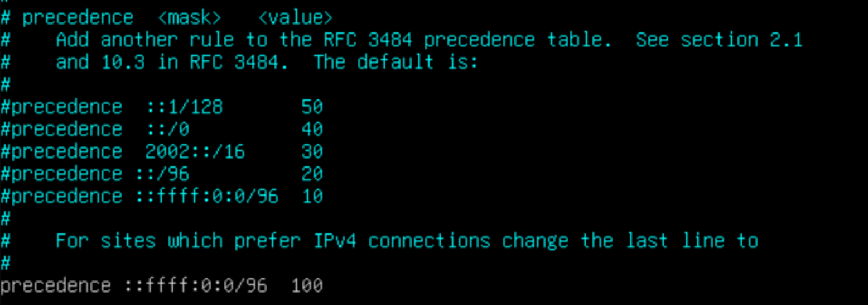This screenshot has width=868, height=305.
Task: Click the precedence value 30
Action: (312, 151)
